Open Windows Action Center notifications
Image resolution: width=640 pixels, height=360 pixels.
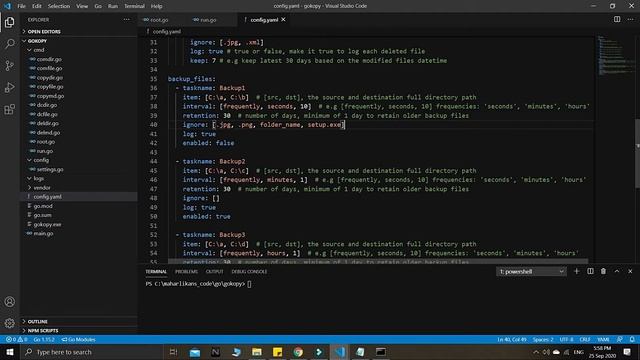pos(627,352)
